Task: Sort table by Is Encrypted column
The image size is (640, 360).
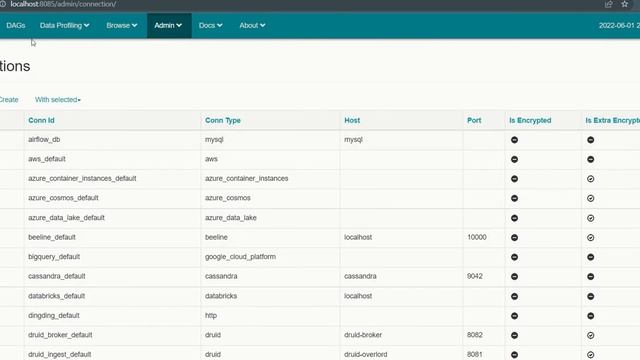Action: pyautogui.click(x=530, y=120)
